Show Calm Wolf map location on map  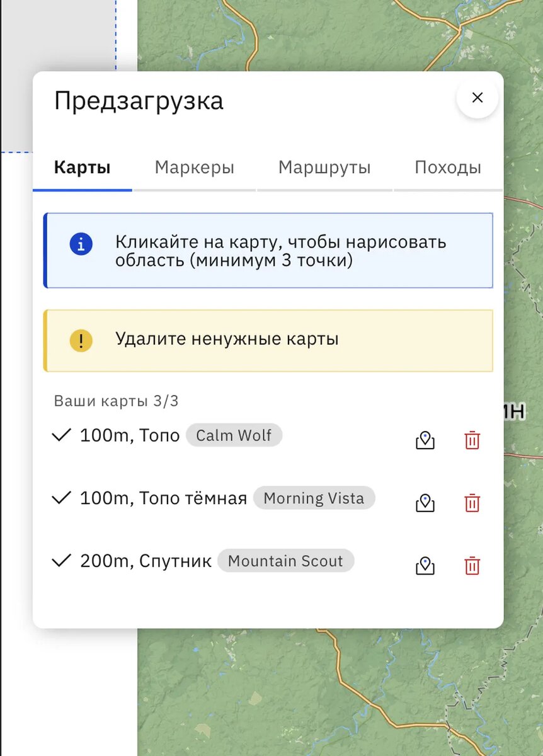425,440
